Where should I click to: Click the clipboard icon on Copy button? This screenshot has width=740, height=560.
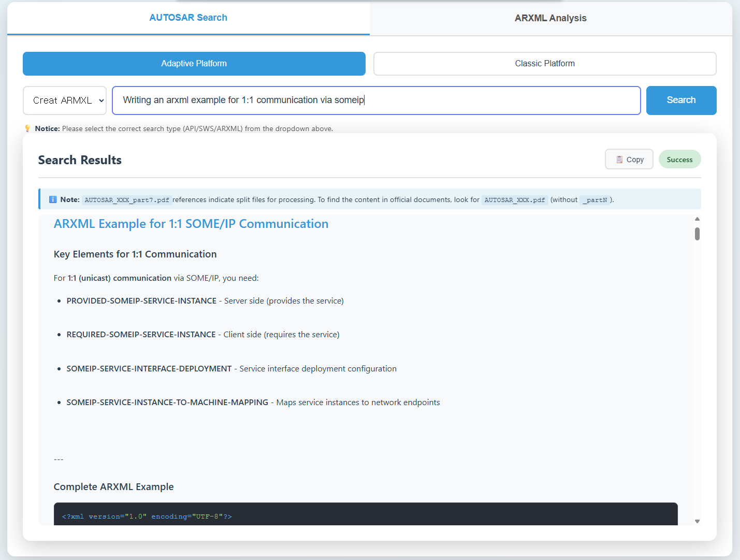tap(619, 160)
